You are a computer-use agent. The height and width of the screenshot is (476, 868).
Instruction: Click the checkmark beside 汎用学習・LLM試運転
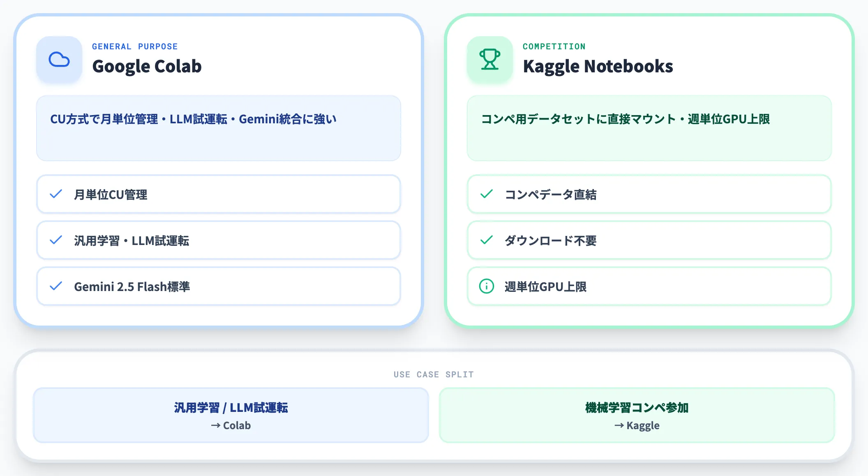coord(56,240)
